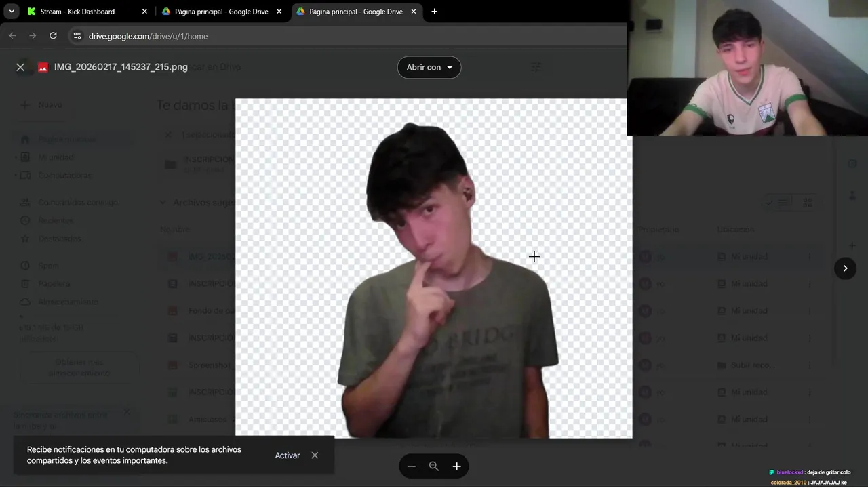
Task: Open more options for the first file row
Action: pyautogui.click(x=809, y=256)
